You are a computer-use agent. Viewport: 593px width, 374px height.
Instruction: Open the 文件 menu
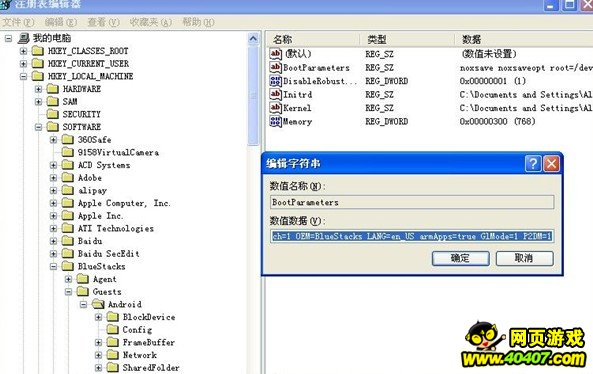(18, 22)
